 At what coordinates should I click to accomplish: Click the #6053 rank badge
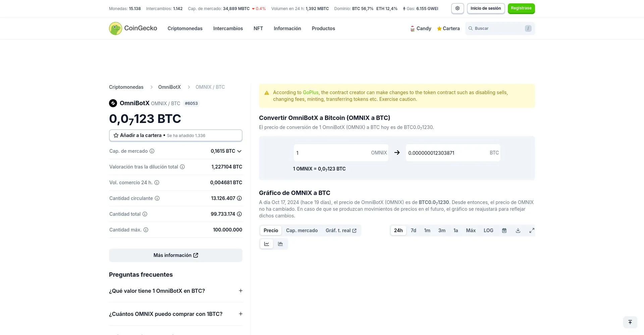coord(191,104)
